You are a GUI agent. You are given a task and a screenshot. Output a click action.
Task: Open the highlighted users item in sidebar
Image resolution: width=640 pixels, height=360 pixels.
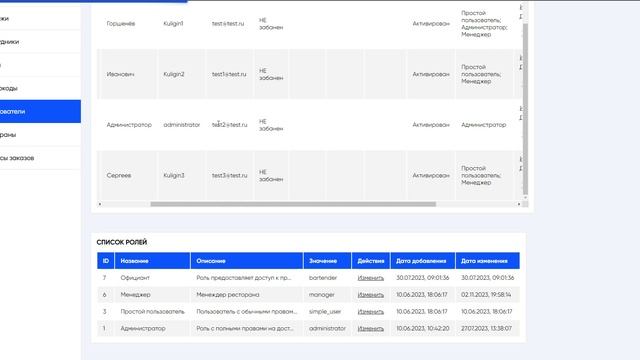coord(40,111)
